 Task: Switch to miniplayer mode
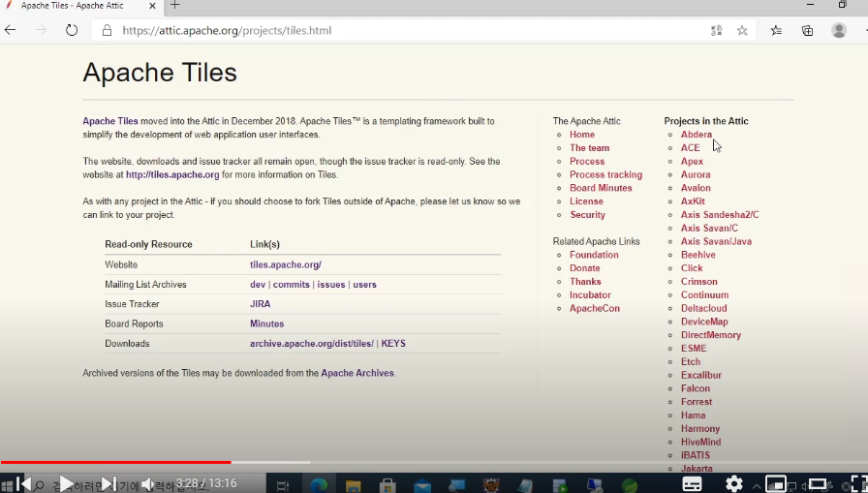click(x=776, y=484)
